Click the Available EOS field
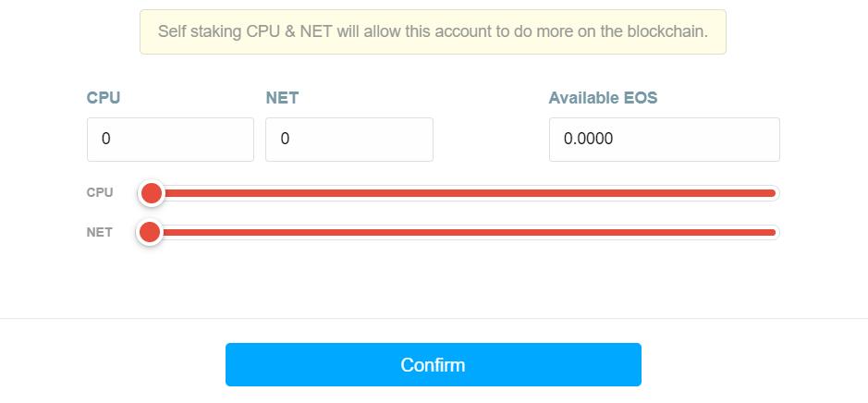This screenshot has width=868, height=403. coord(664,140)
